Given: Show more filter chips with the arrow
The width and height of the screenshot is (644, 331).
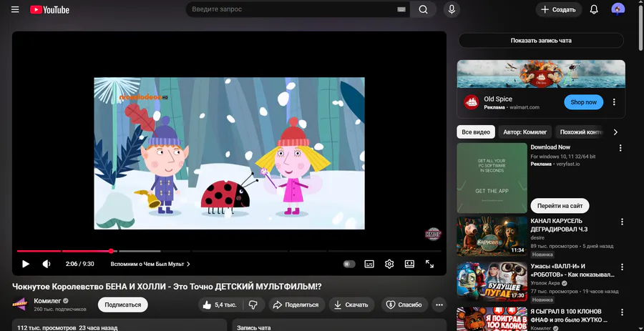Looking at the screenshot, I should (x=615, y=132).
